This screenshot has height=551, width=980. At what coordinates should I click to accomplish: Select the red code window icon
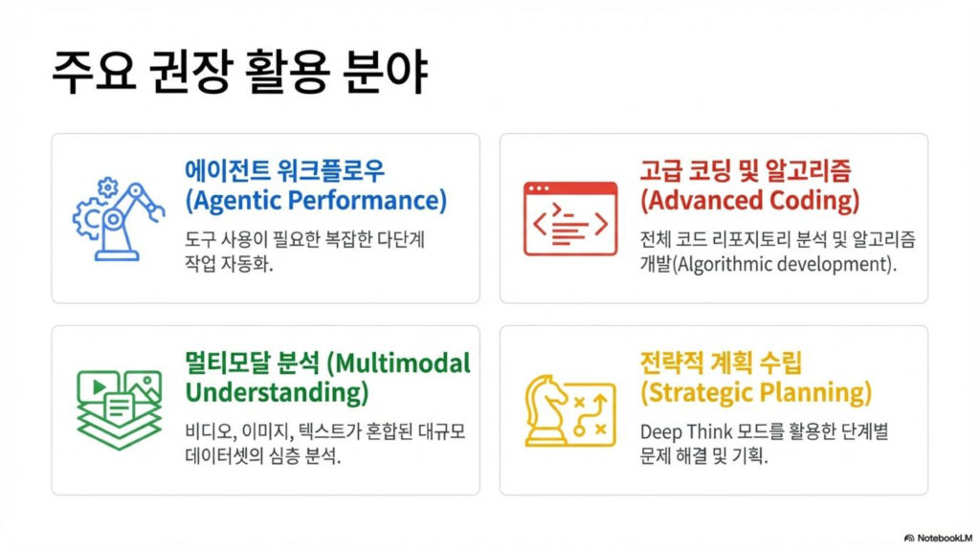pos(569,219)
